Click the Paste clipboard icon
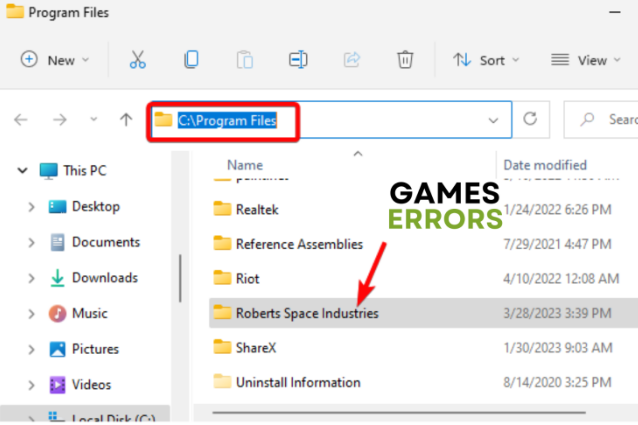This screenshot has width=638, height=425. (244, 60)
